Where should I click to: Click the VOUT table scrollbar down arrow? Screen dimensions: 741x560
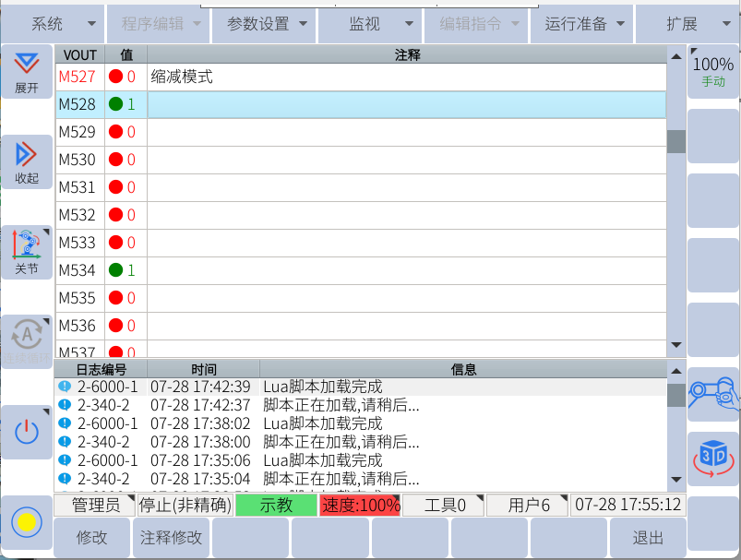click(x=676, y=346)
